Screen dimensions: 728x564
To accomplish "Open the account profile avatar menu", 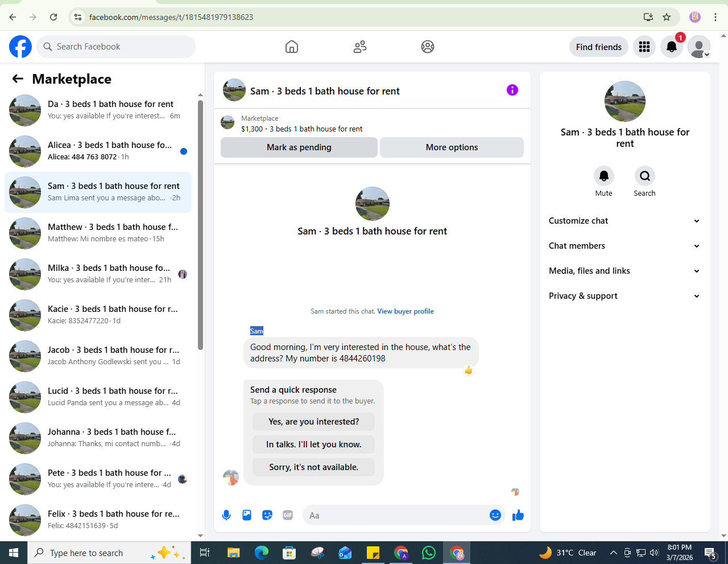I will (699, 47).
